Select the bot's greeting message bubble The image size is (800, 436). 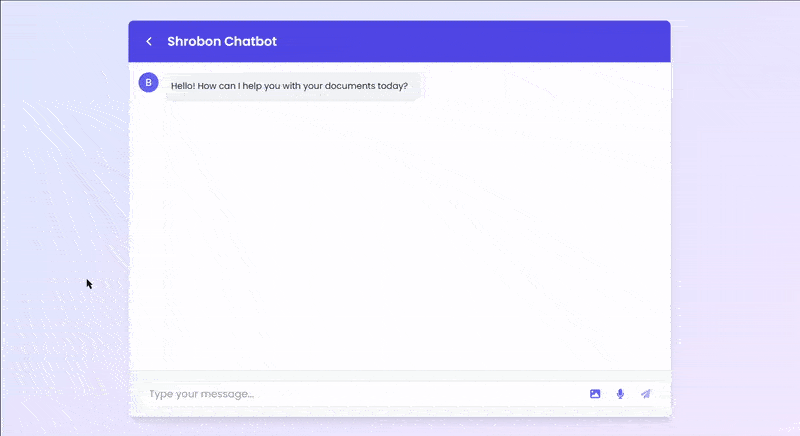pyautogui.click(x=290, y=86)
